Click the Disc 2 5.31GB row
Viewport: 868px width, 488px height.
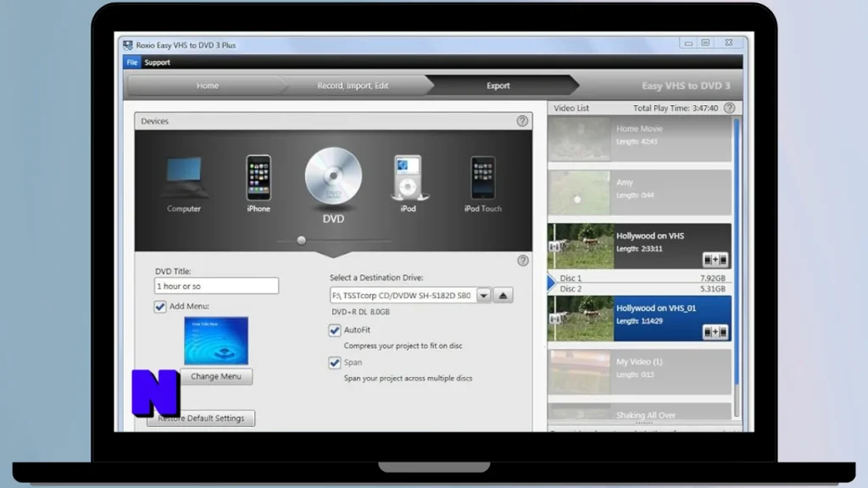[643, 289]
